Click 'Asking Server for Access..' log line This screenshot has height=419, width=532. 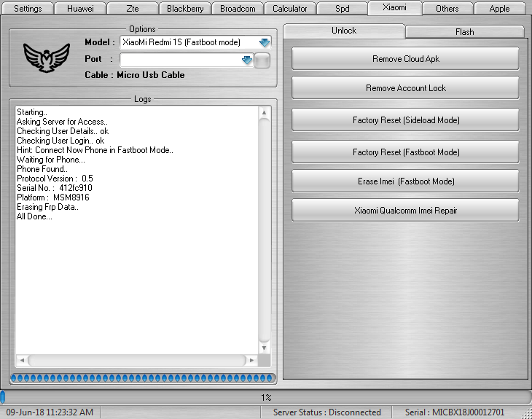pyautogui.click(x=62, y=122)
